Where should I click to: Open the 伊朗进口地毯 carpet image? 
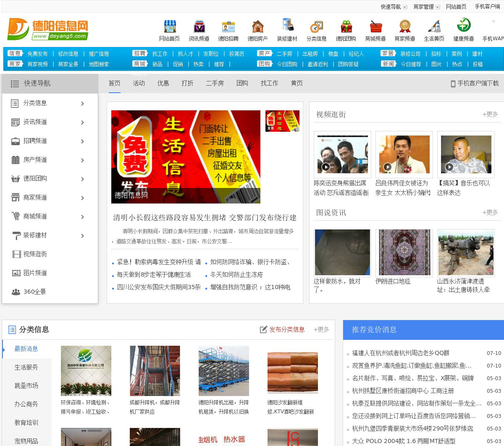pyautogui.click(x=404, y=253)
